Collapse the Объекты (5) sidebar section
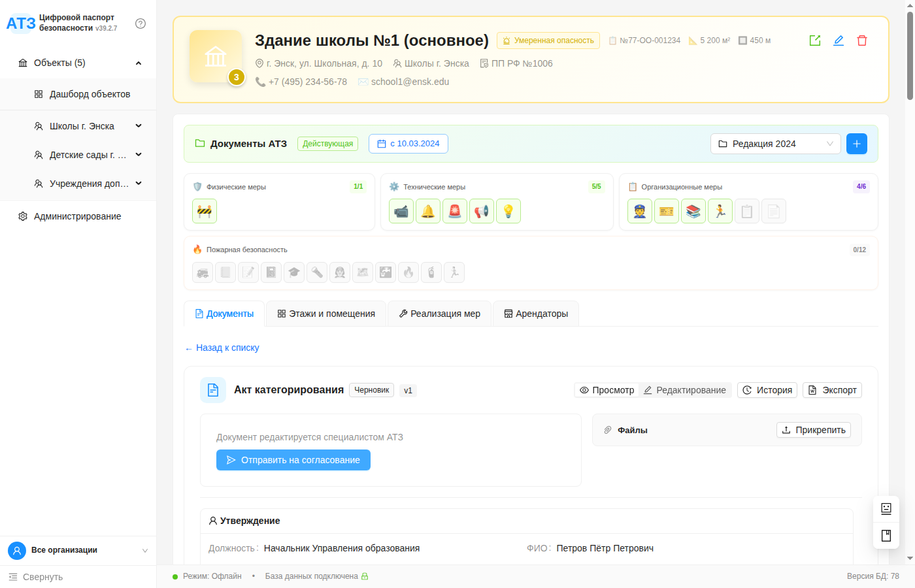This screenshot has height=588, width=915. [138, 62]
